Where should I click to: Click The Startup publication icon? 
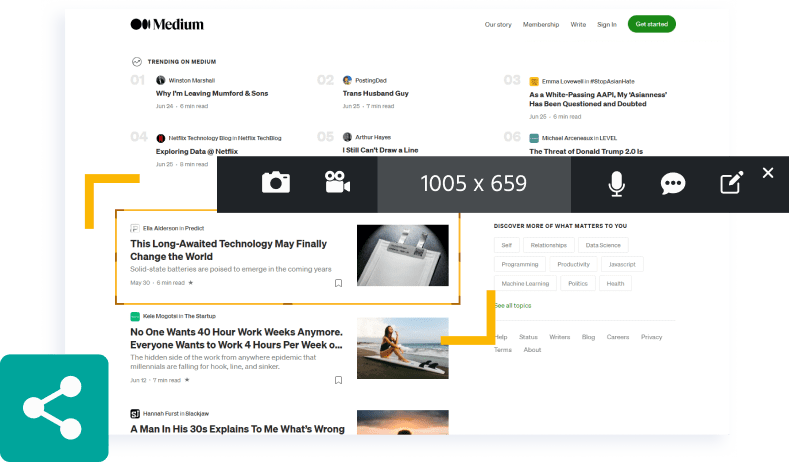[135, 316]
